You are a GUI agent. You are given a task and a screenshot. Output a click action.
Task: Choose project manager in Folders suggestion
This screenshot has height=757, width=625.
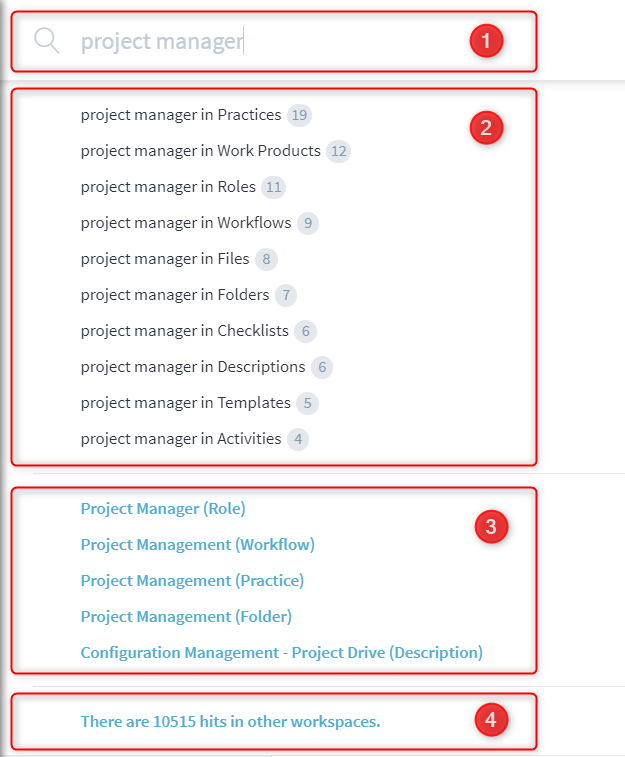pyautogui.click(x=175, y=295)
